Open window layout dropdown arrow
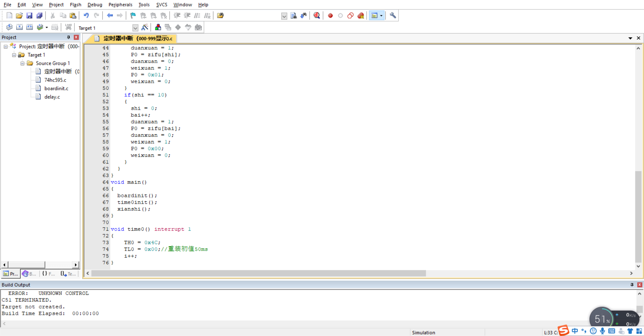The image size is (644, 336). pyautogui.click(x=381, y=15)
